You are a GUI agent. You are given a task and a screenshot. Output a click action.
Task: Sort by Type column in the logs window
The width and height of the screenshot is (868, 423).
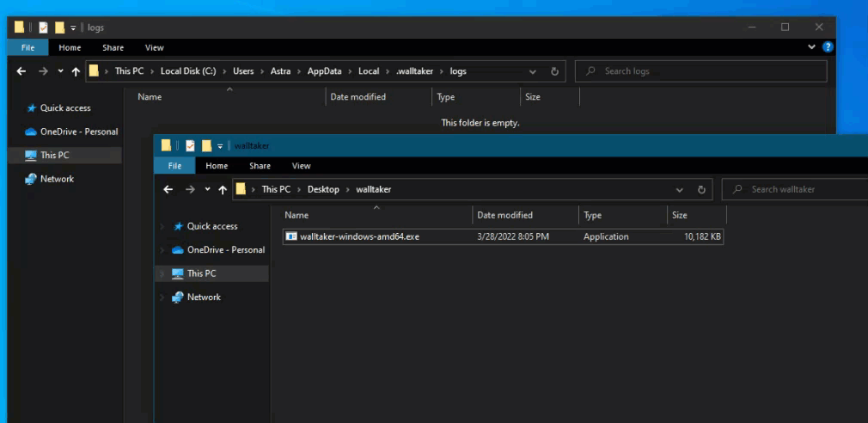(x=446, y=97)
